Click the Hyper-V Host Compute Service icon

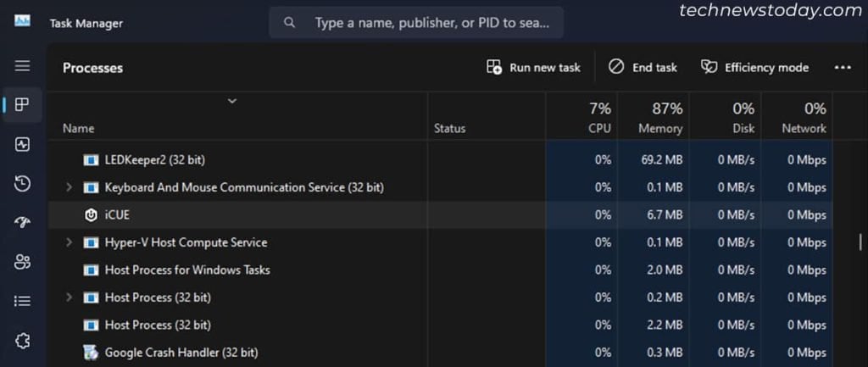coord(91,243)
